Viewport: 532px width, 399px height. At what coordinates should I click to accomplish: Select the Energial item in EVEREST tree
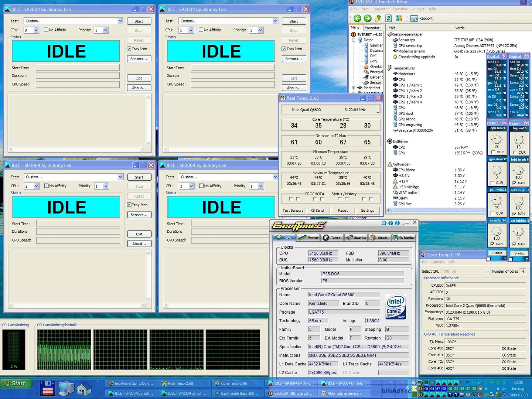point(373,72)
